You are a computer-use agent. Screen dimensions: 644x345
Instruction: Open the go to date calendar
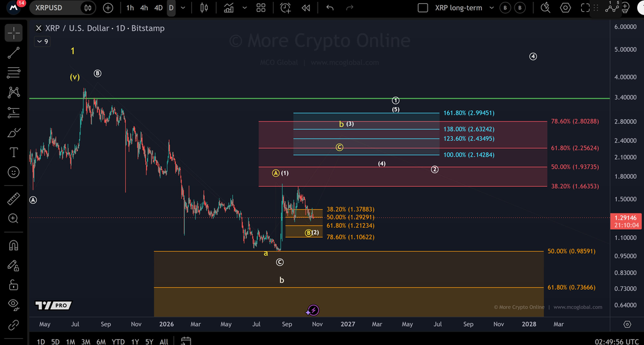coord(186,341)
